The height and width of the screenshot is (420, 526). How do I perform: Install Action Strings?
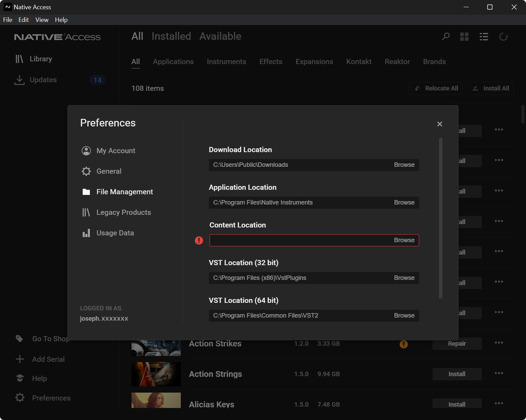click(x=457, y=374)
